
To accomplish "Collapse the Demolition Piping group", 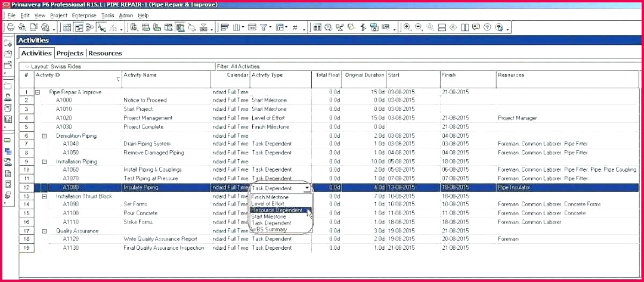I will point(45,136).
